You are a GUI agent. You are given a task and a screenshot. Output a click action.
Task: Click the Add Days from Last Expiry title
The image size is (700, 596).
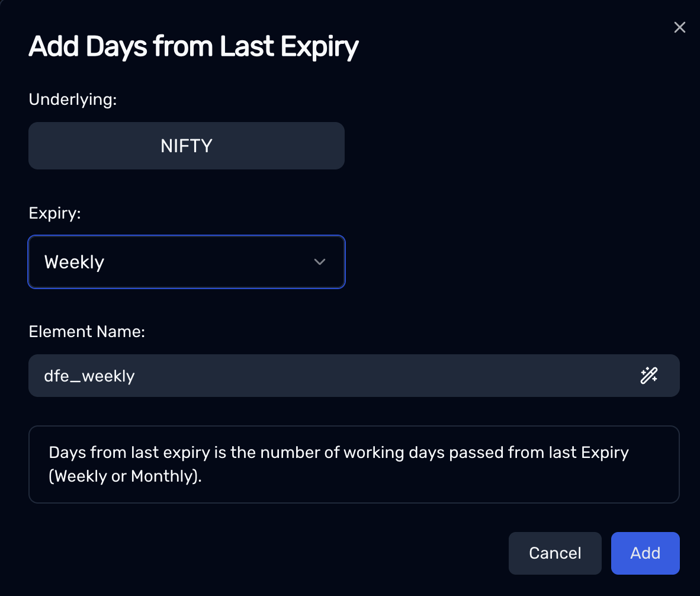tap(193, 47)
